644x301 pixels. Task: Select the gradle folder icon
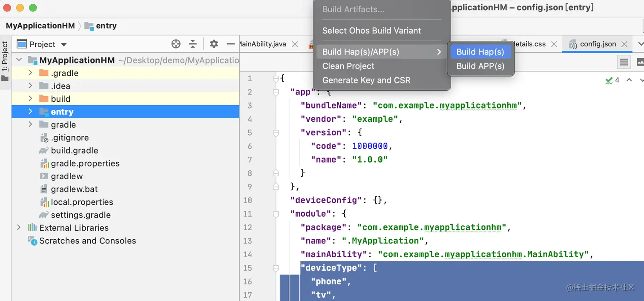[x=43, y=124]
